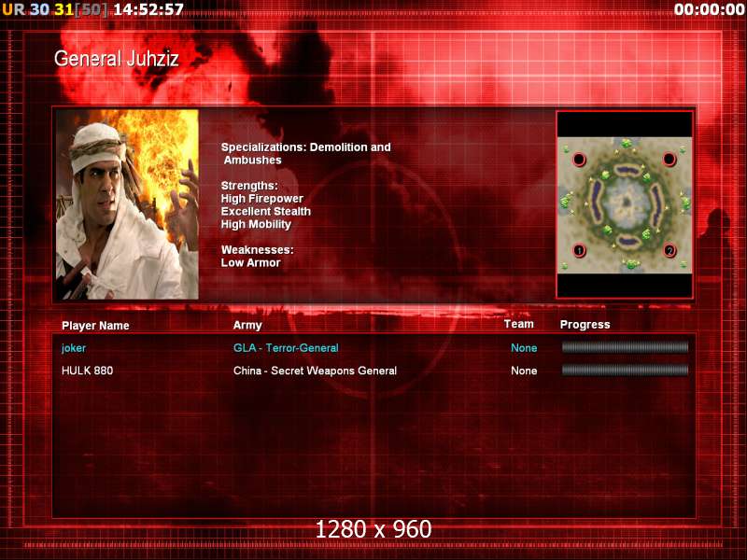The width and height of the screenshot is (747, 560).
Task: Click joker's loading progress bar
Action: coord(625,347)
